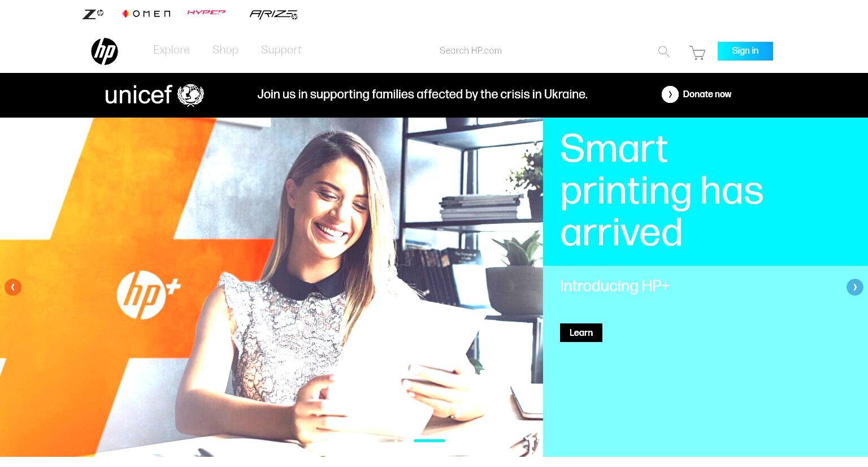Viewport: 868px width, 467px height.
Task: Advance to next carousel slide arrow
Action: coord(854,287)
